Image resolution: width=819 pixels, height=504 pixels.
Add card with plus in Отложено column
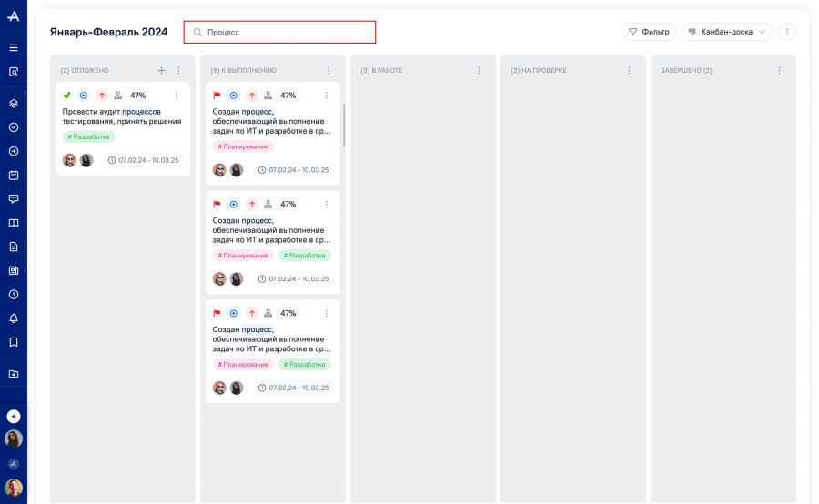pos(161,70)
